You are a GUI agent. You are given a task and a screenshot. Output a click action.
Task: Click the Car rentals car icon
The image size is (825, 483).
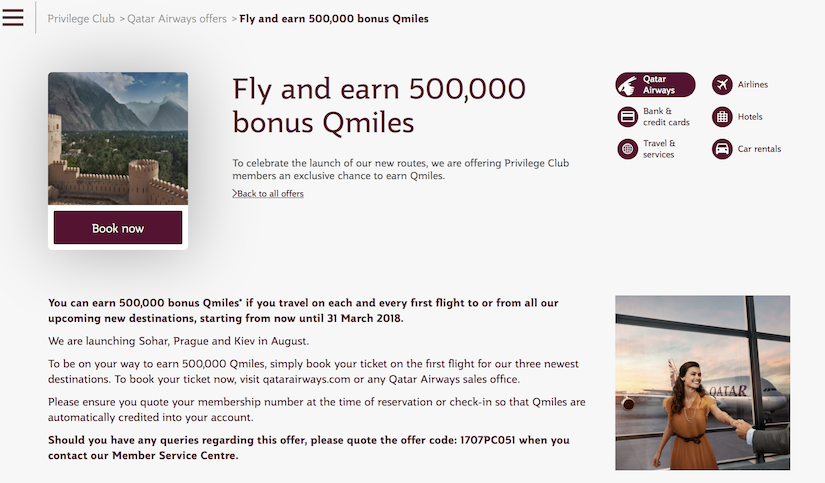[x=722, y=149]
